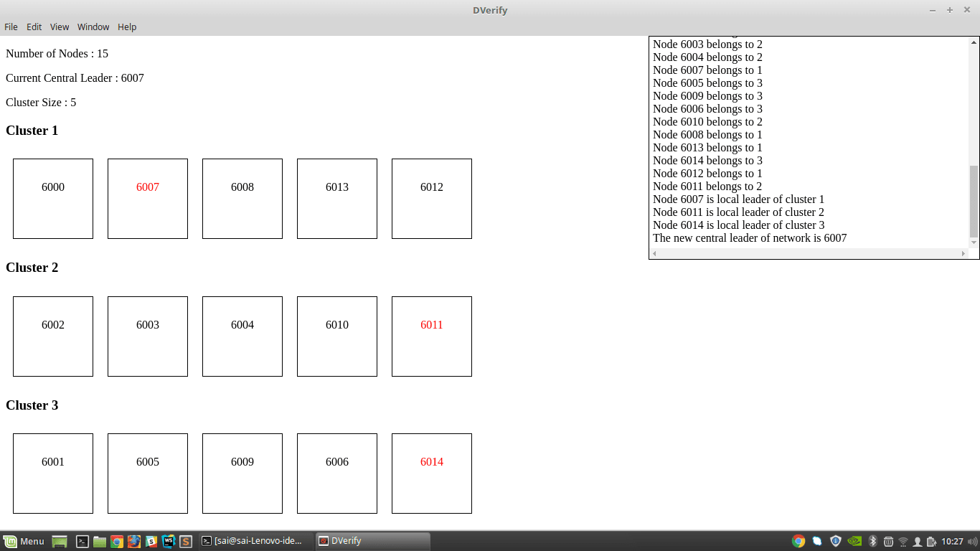Screen dimensions: 980x551
Task: Select node box 6003 in Cluster 2
Action: tap(148, 336)
